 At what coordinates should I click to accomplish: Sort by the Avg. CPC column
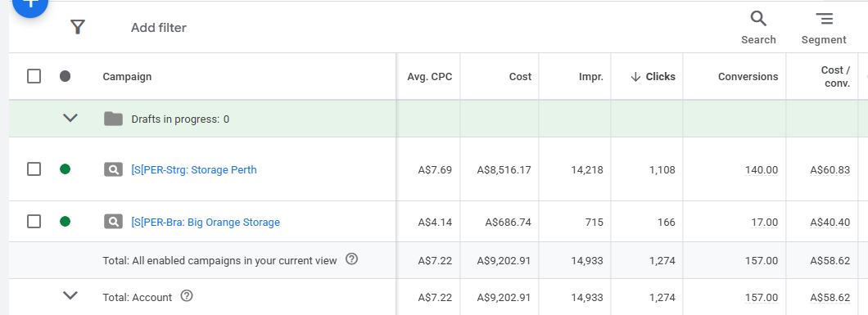(x=430, y=77)
